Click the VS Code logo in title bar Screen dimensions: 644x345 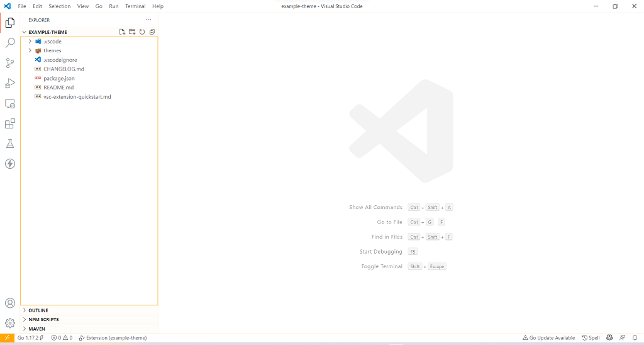7,6
